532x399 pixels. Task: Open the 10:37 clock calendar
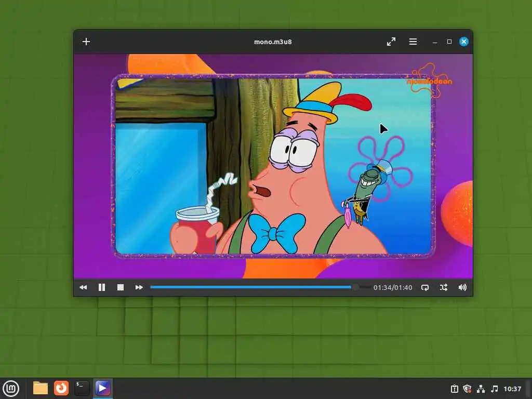(512, 389)
